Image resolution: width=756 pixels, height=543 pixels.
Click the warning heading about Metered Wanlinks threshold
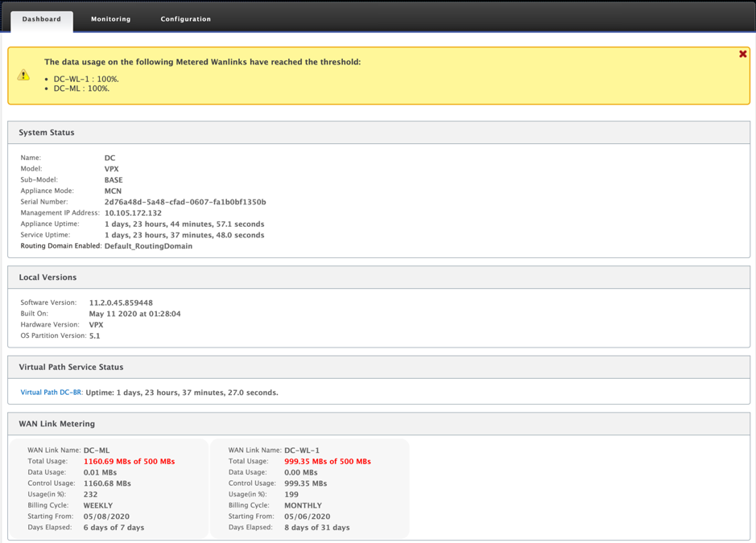203,62
